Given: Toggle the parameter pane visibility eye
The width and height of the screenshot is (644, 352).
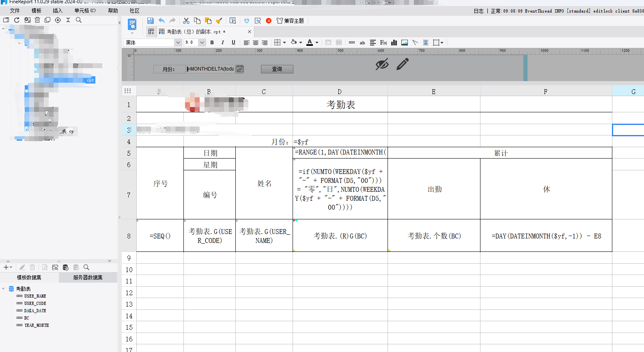Looking at the screenshot, I should [x=382, y=64].
